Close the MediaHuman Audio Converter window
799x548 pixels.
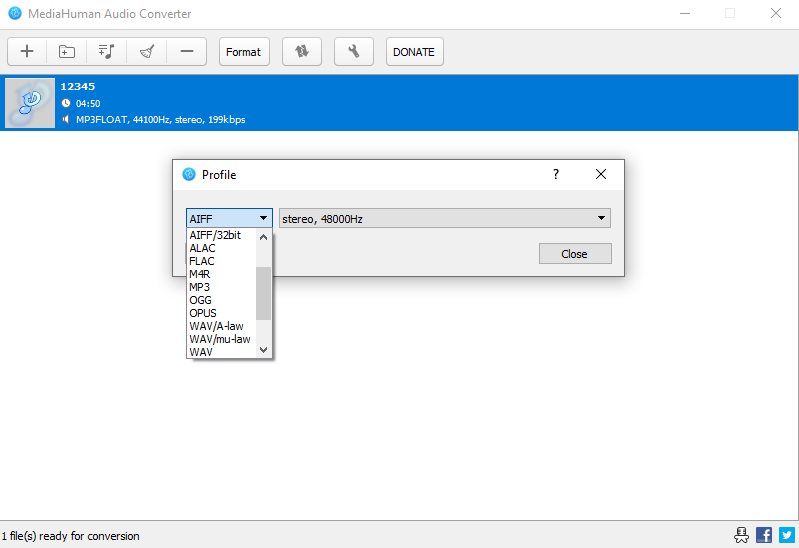click(x=776, y=13)
